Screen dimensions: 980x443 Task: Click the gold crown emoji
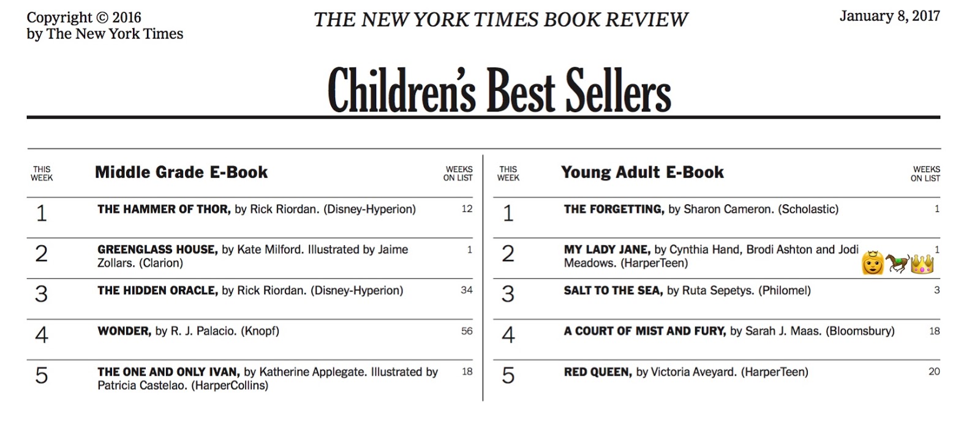(922, 263)
